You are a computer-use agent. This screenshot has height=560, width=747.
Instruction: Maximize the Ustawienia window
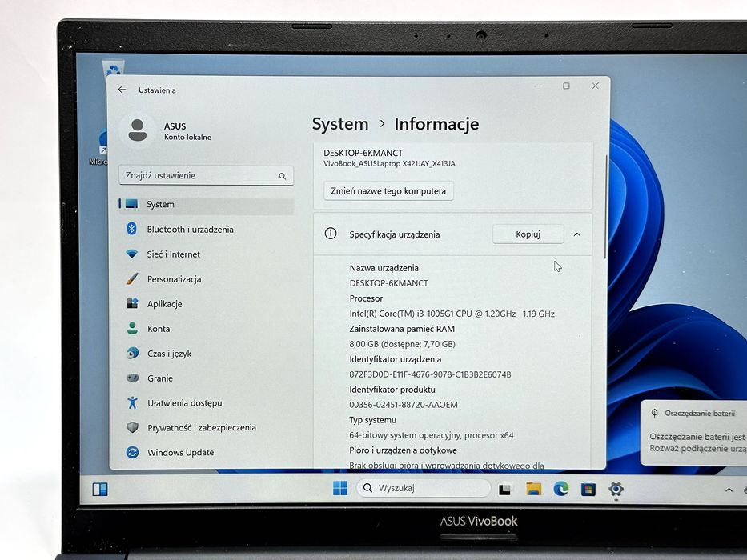point(566,86)
